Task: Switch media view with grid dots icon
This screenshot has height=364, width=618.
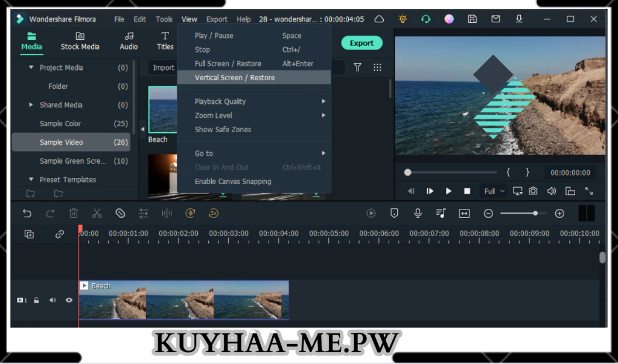Action: pyautogui.click(x=377, y=68)
